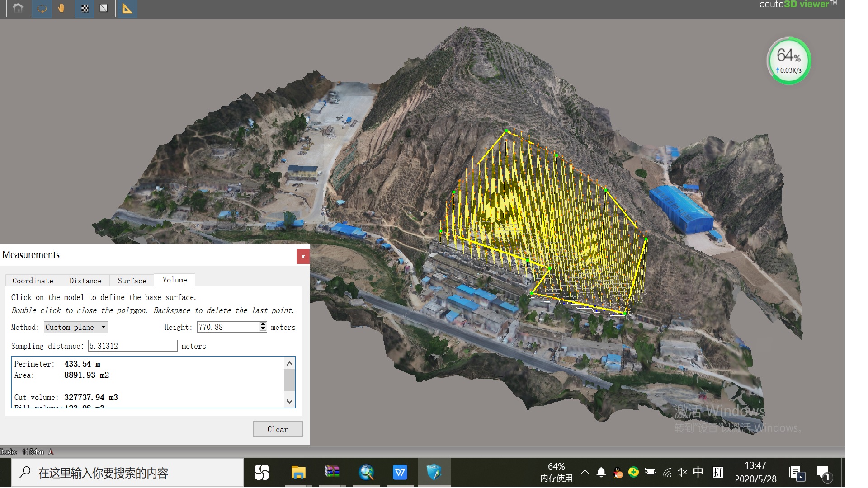
Task: Click the acute3D viewer taskbar icon
Action: pyautogui.click(x=434, y=473)
